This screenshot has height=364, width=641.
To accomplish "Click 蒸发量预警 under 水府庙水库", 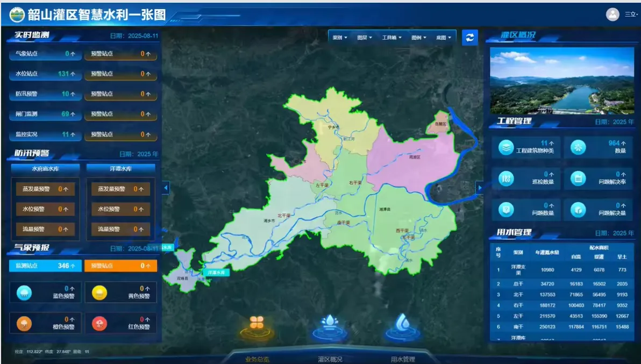I will pos(45,189).
